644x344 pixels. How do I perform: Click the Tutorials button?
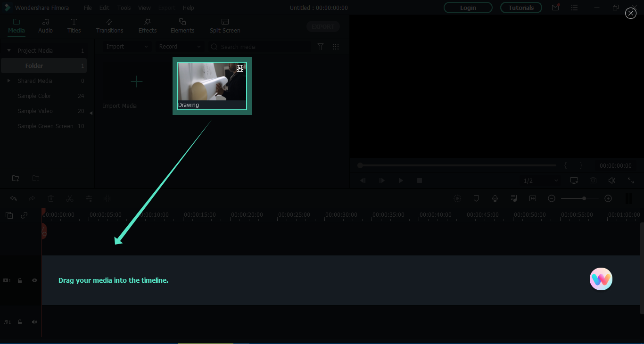[x=520, y=8]
